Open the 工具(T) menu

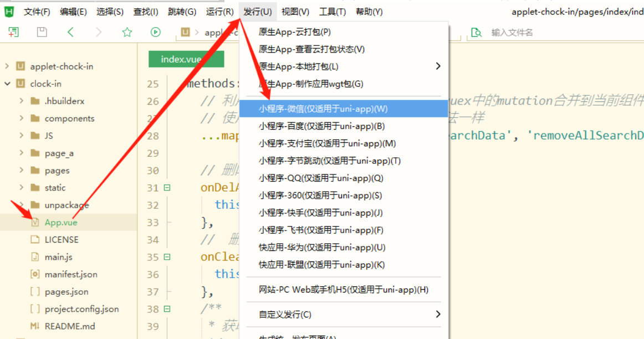pyautogui.click(x=333, y=12)
